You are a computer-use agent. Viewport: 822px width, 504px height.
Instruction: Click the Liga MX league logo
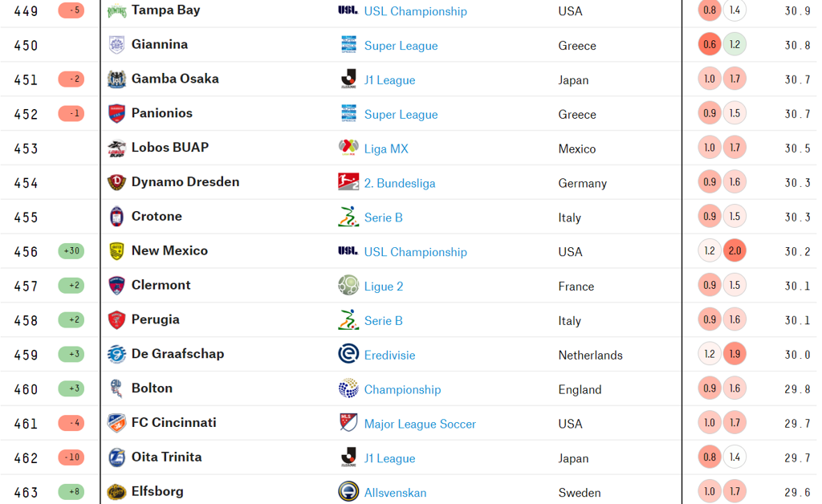pos(348,148)
